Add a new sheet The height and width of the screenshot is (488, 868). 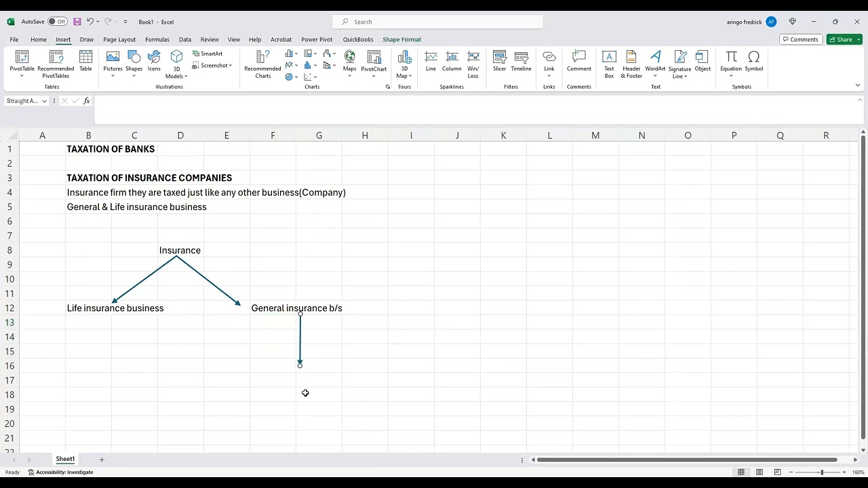102,460
